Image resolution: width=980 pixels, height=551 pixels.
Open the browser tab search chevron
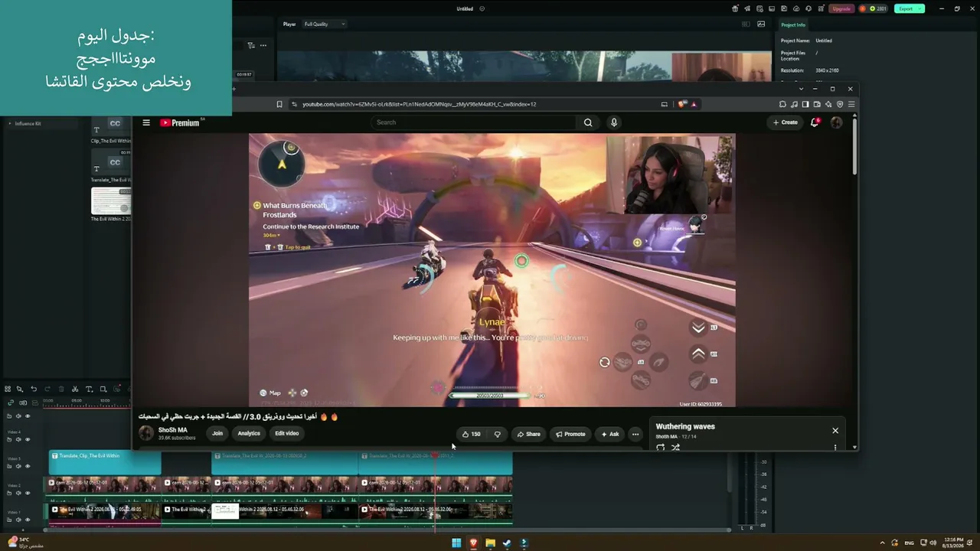coord(801,89)
